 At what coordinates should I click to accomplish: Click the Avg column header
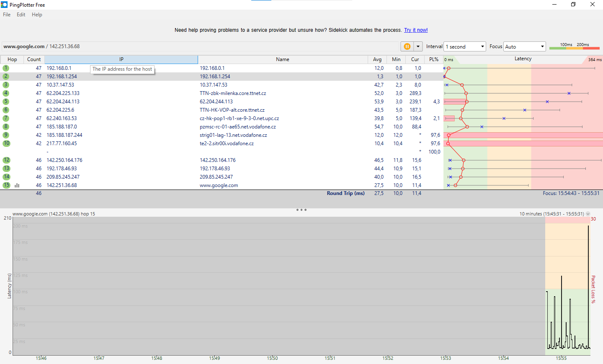tap(377, 59)
